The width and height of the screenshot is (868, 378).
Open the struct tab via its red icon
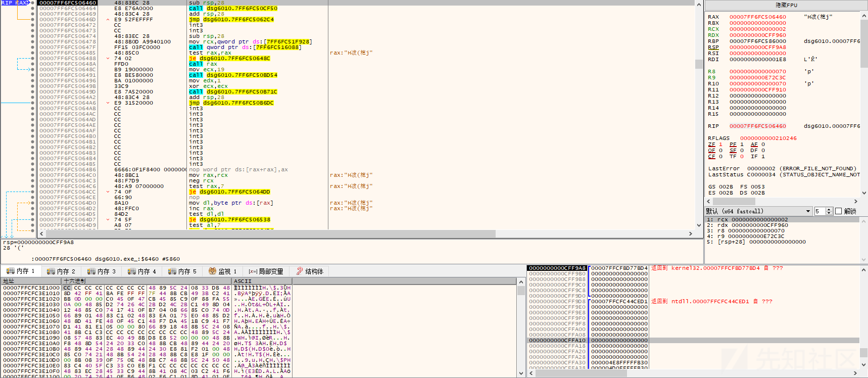coord(300,271)
